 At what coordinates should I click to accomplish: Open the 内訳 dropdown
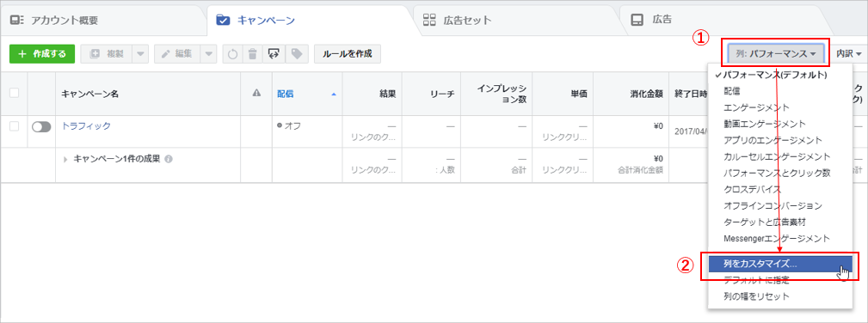point(848,53)
